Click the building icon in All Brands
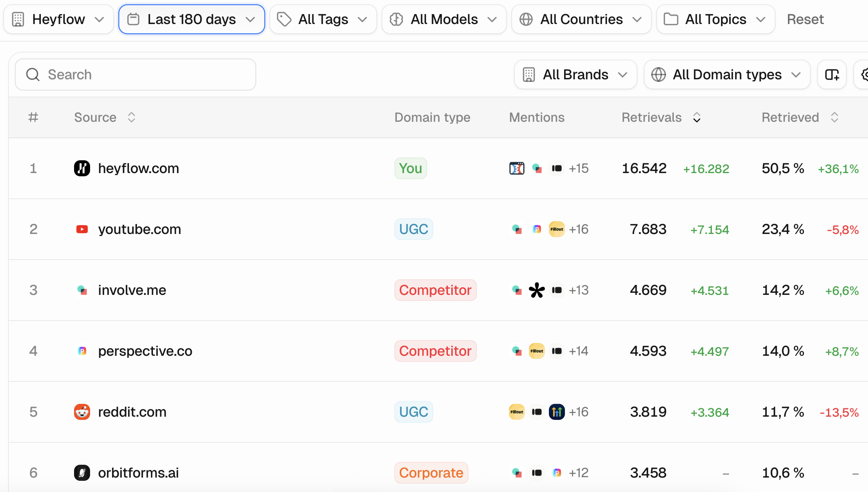The image size is (868, 492). (x=529, y=75)
